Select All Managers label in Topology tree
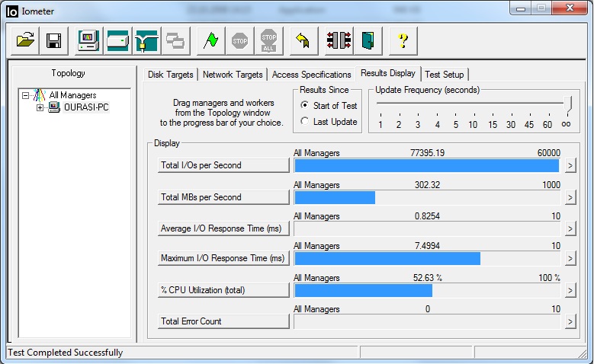The image size is (594, 364). pyautogui.click(x=72, y=95)
